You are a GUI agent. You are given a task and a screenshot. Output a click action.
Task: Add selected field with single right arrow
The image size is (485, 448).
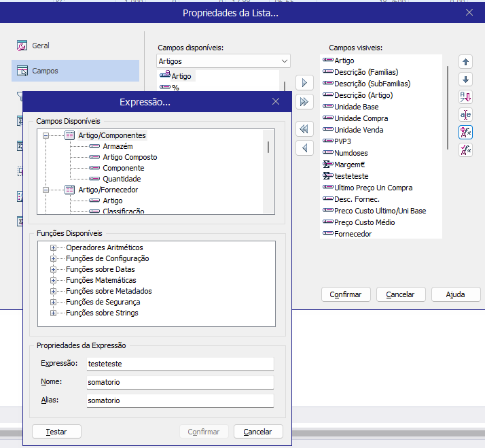click(x=305, y=83)
